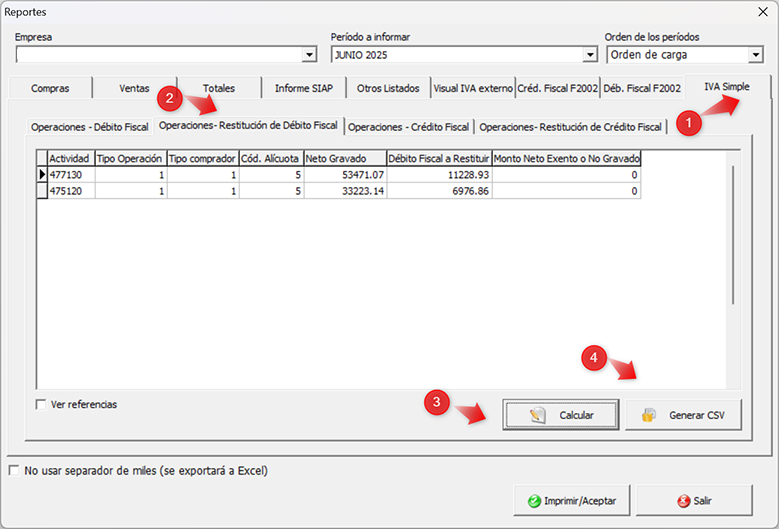Open the Período a informar dropdown
The height and width of the screenshot is (529, 779).
tap(590, 55)
